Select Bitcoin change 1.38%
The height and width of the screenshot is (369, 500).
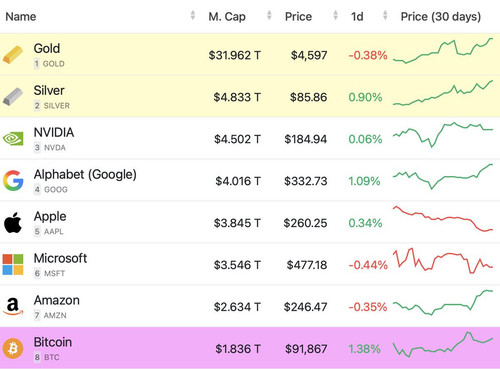click(364, 349)
